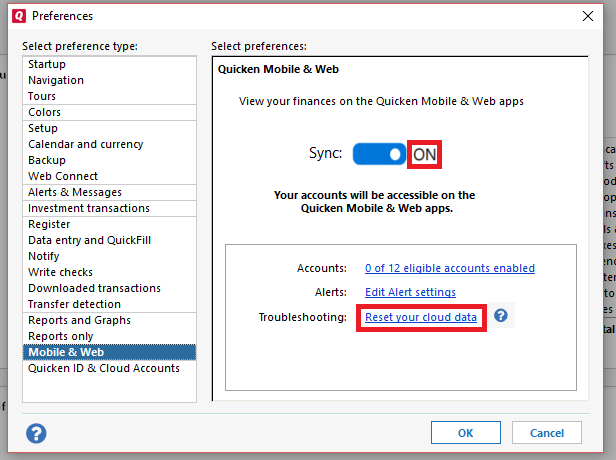This screenshot has width=616, height=460.
Task: Click the Troubleshooting: label
Action: tap(302, 317)
